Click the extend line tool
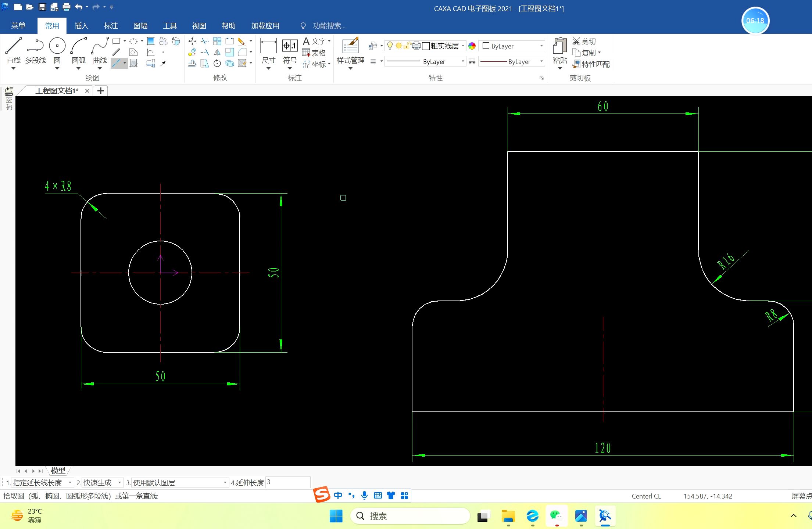This screenshot has width=812, height=529. (x=205, y=52)
